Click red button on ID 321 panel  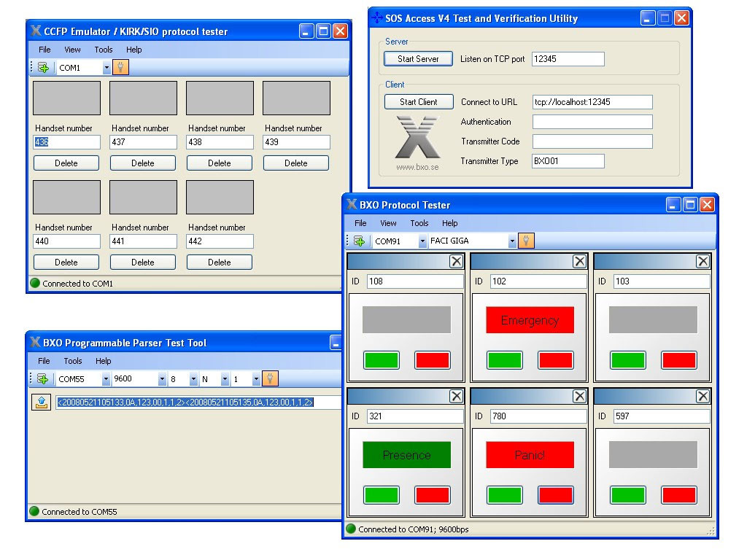pos(432,495)
